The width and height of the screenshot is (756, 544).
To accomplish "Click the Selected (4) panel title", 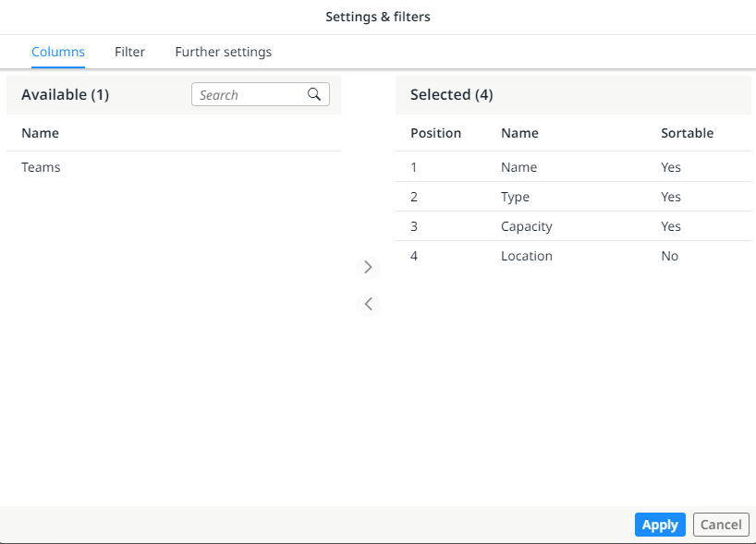I will (451, 94).
